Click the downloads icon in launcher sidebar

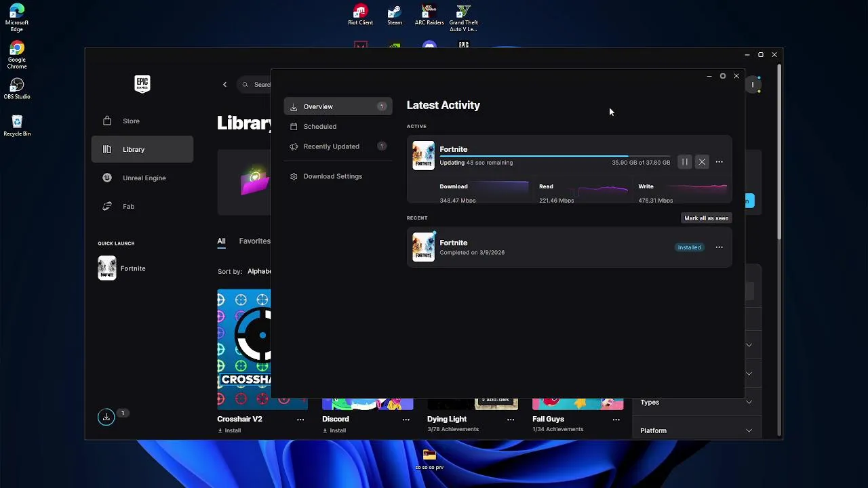pos(106,417)
